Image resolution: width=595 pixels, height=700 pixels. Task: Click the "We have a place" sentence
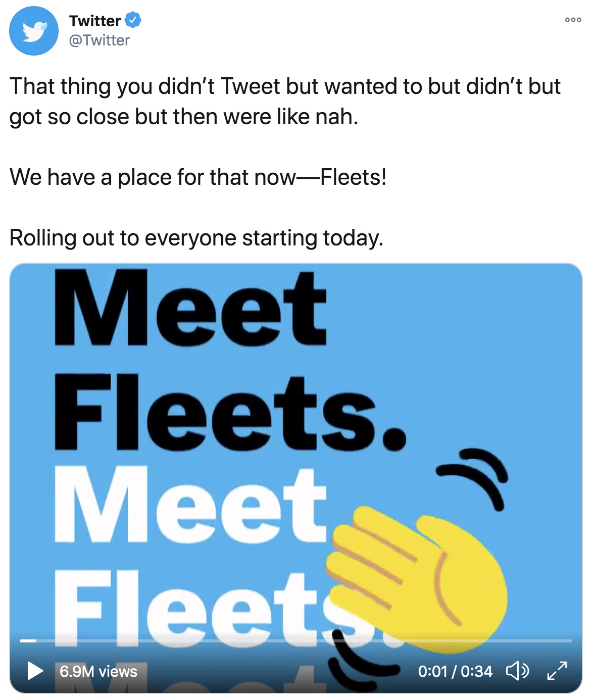(198, 177)
